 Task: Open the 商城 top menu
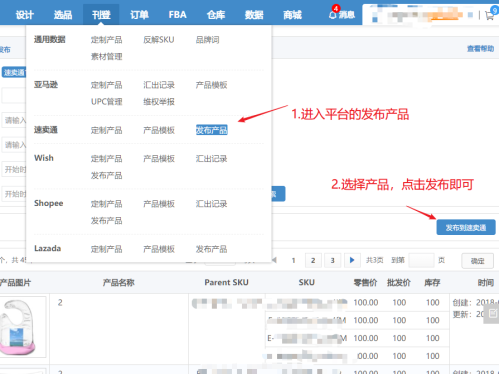pos(292,15)
